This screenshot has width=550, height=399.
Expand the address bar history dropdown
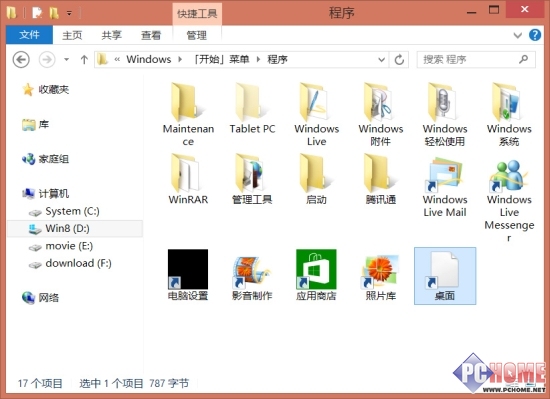[382, 60]
